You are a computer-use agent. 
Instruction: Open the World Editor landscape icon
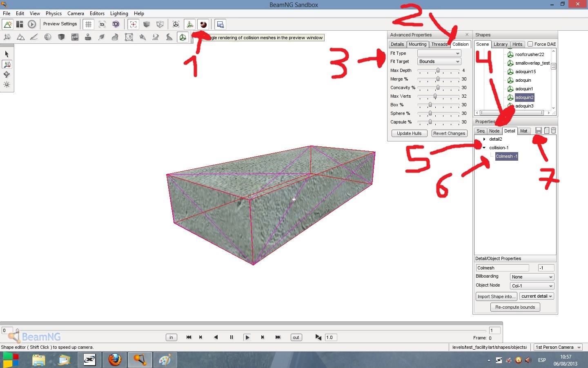point(7,25)
